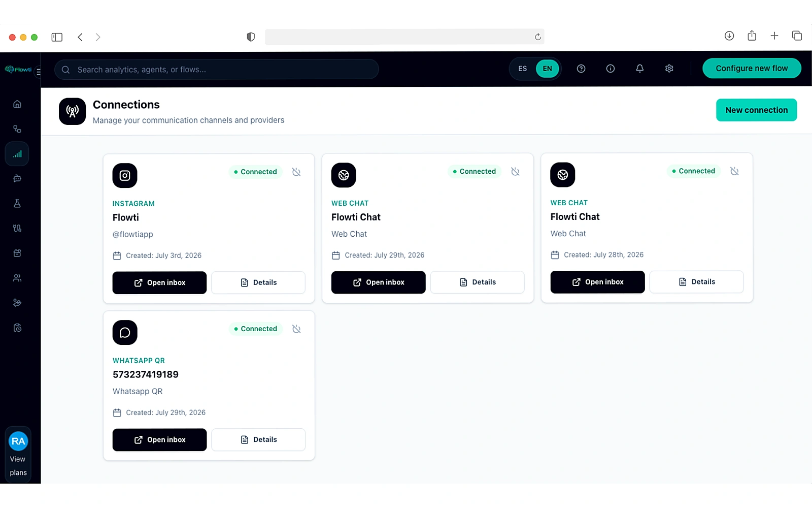
Task: Click the browser address bar
Action: pos(404,37)
